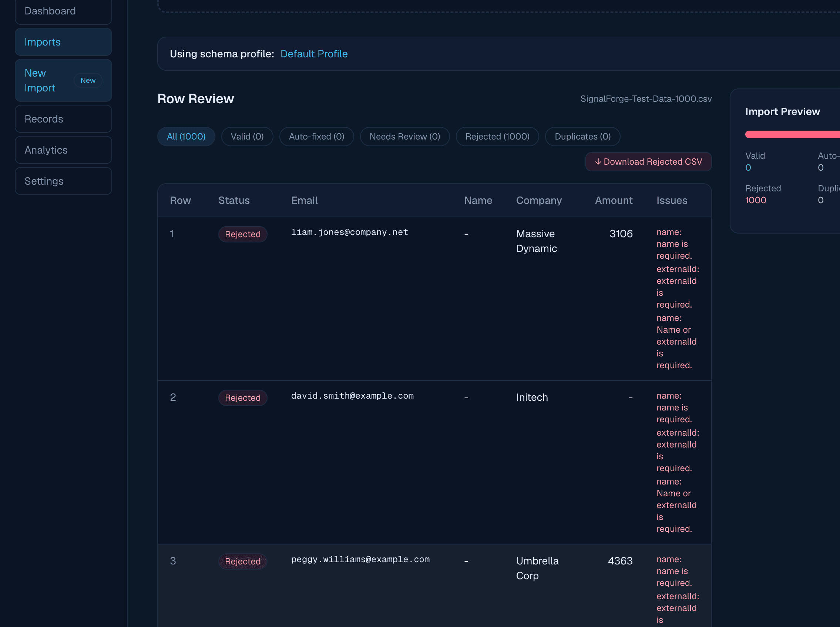
Task: Click email peggy.williams@example.com
Action: [x=360, y=560]
